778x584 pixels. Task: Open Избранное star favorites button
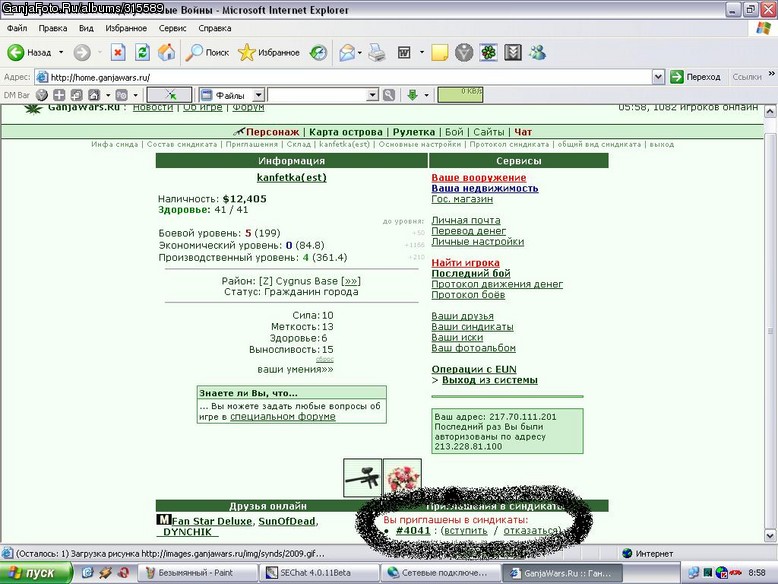pos(268,52)
